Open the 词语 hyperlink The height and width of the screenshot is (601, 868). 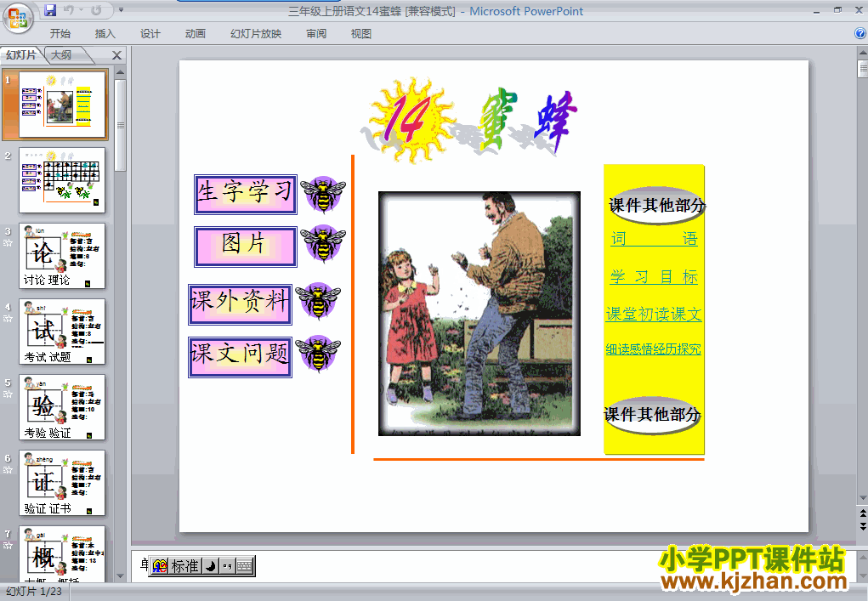pyautogui.click(x=655, y=239)
